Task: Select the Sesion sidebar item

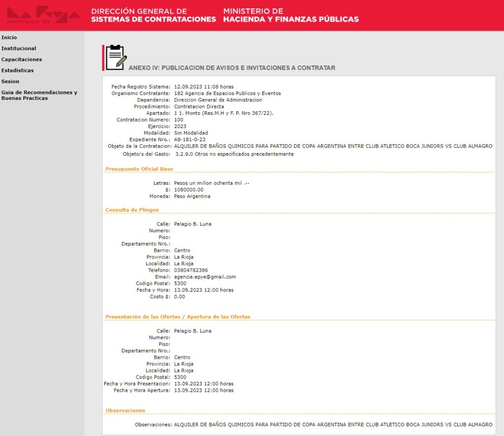Action: (10, 81)
